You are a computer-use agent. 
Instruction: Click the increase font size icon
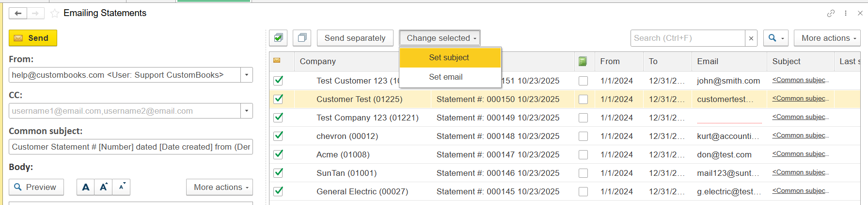point(103,187)
